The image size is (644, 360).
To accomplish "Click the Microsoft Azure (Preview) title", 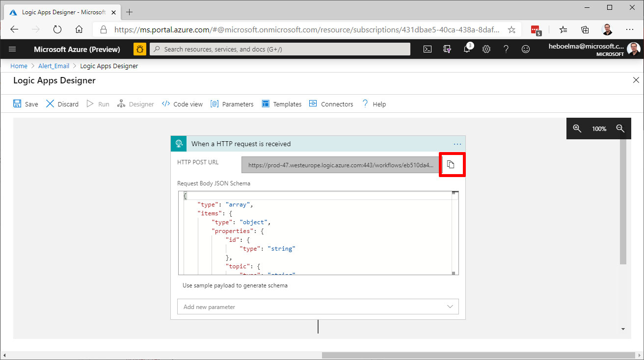I will tap(77, 49).
